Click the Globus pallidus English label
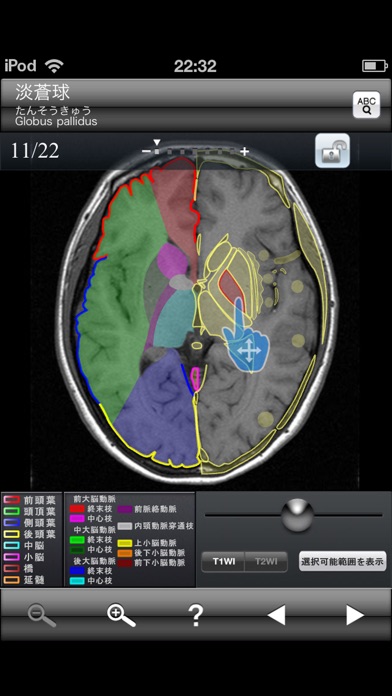Screen dimensions: 392x696 [56, 121]
